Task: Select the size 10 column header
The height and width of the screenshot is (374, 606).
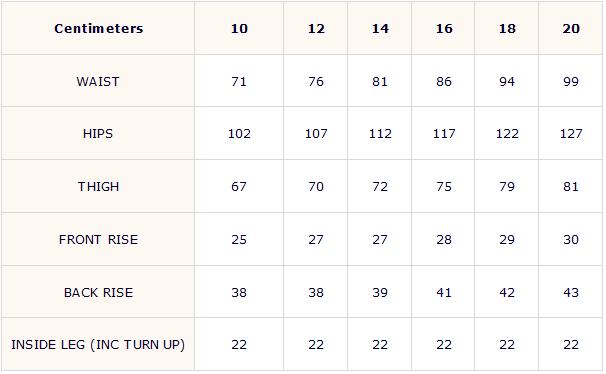Action: [x=239, y=29]
